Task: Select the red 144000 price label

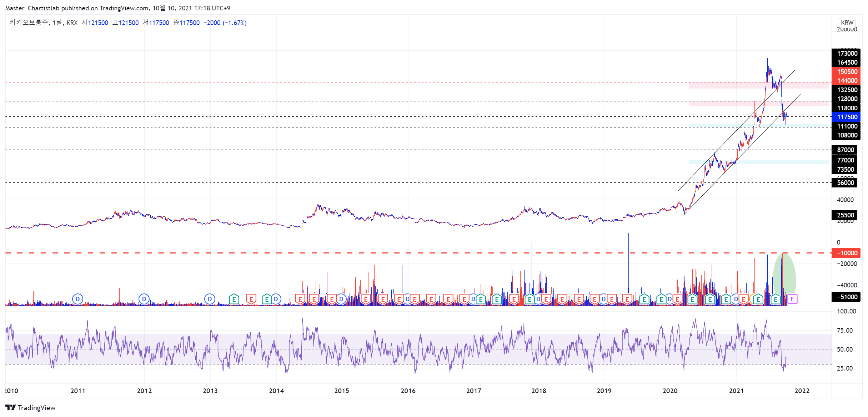Action: (846, 81)
